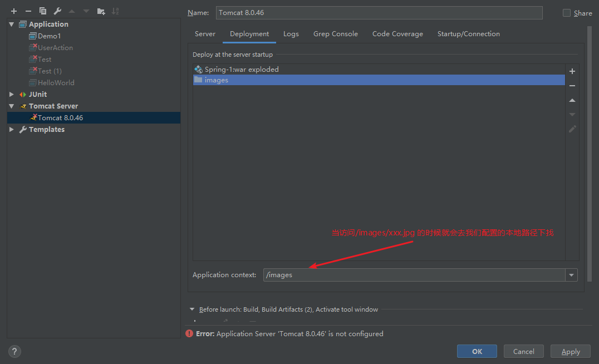Screen dimensions: 599x364
Task: Expand the JUnit tree node
Action: (x=12, y=95)
